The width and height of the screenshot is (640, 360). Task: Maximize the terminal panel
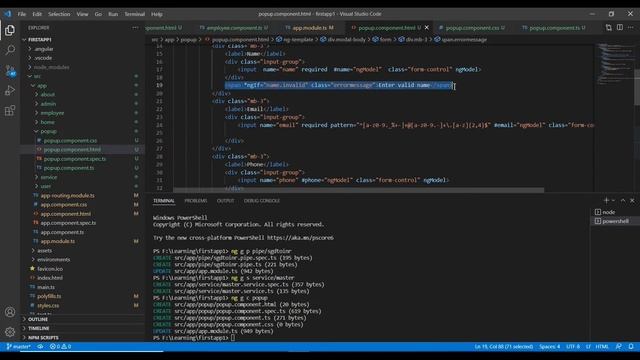623,200
